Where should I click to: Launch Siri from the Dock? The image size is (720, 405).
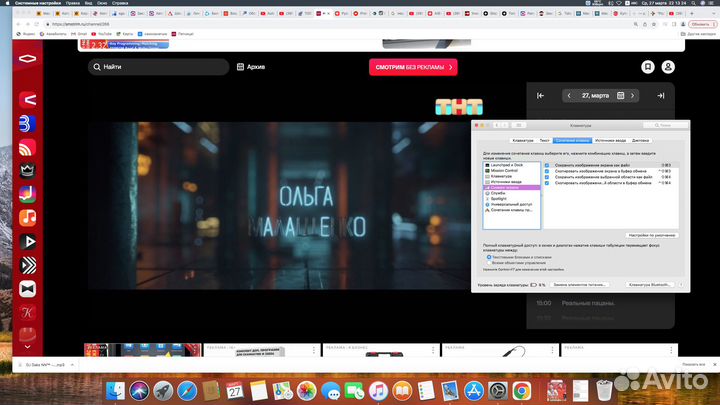139,391
